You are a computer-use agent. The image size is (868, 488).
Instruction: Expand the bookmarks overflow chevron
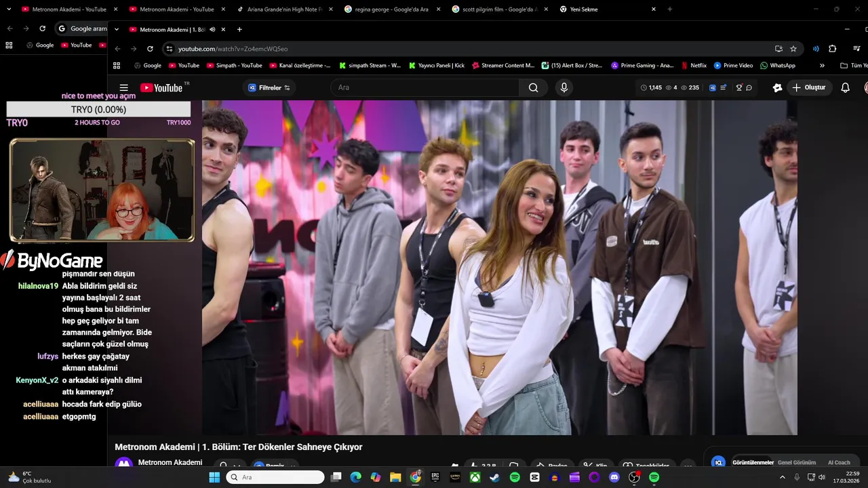822,66
